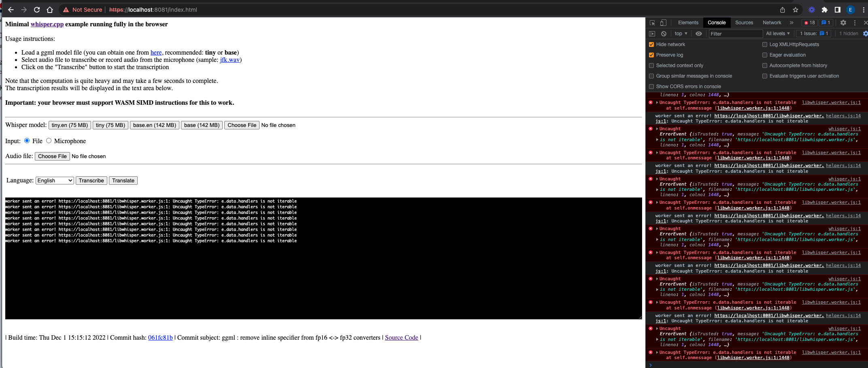Switch to the Sources tab
The image size is (868, 368).
(x=744, y=23)
